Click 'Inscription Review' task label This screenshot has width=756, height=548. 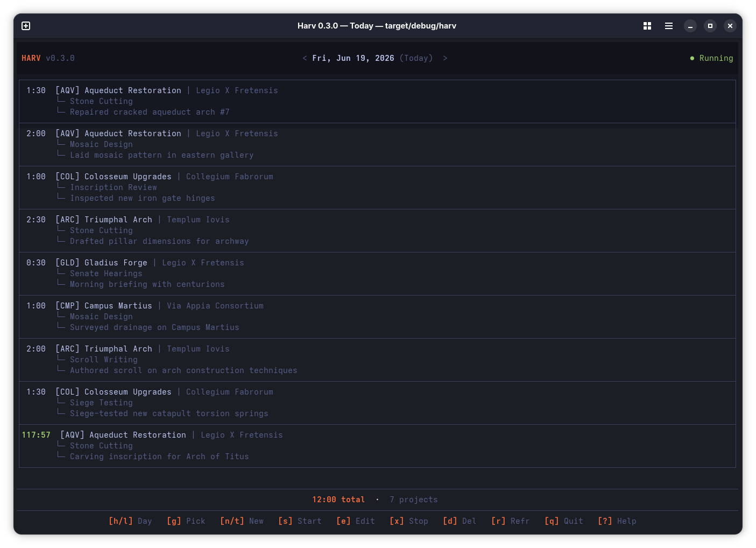pos(114,187)
